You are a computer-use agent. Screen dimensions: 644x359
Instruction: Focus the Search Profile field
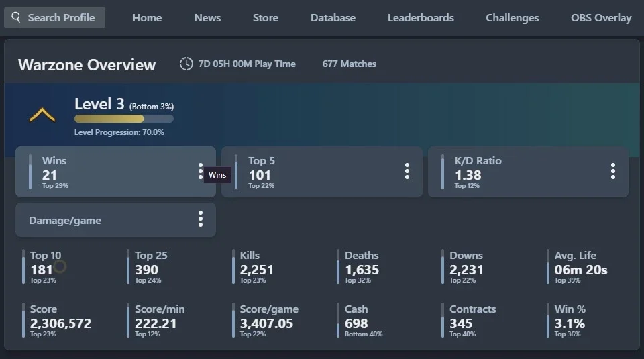tap(54, 17)
